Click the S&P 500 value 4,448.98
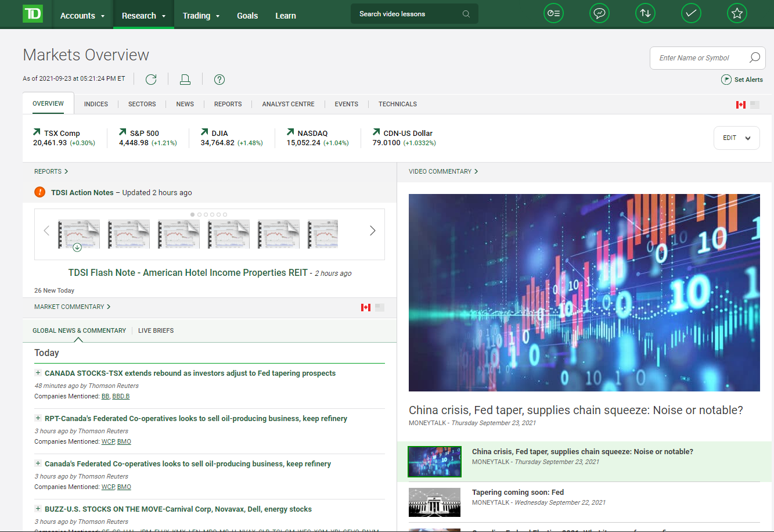This screenshot has width=774, height=532. coord(134,142)
